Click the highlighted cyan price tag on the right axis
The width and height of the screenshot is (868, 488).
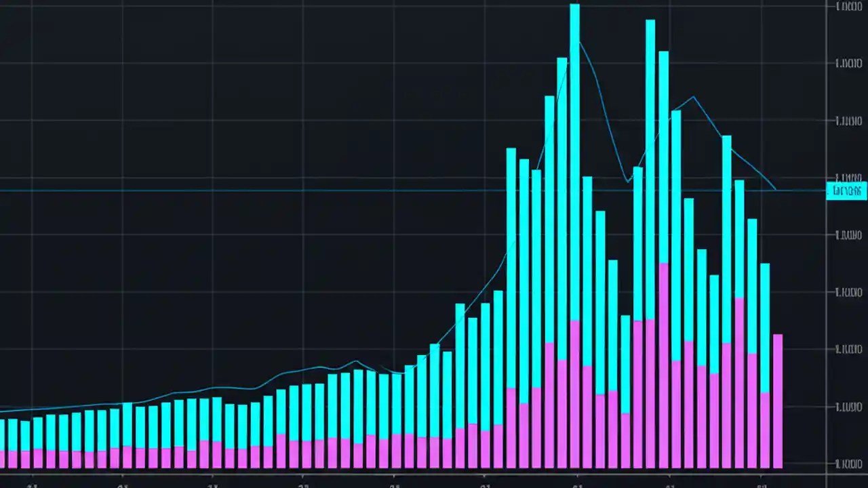click(x=846, y=191)
